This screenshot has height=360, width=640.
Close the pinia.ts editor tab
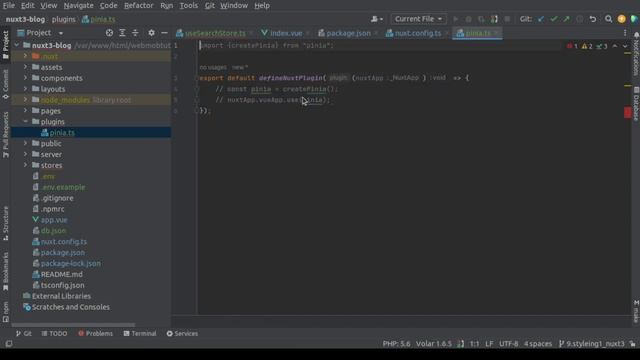pyautogui.click(x=496, y=33)
